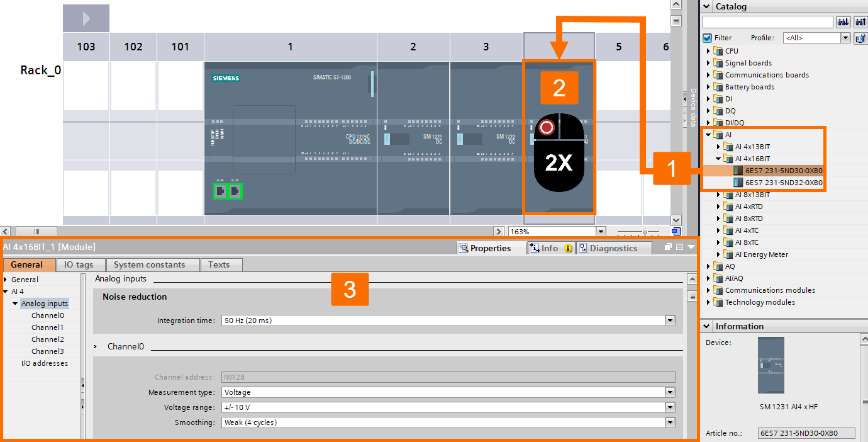Collapse the AI catalog folder
This screenshot has width=868, height=442.
click(x=708, y=135)
